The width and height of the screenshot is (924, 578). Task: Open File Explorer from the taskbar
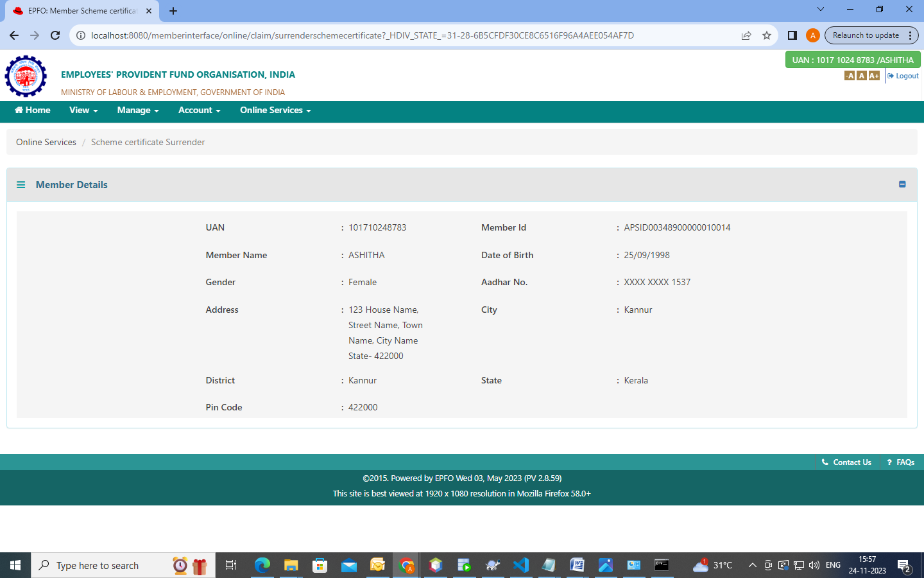[291, 565]
